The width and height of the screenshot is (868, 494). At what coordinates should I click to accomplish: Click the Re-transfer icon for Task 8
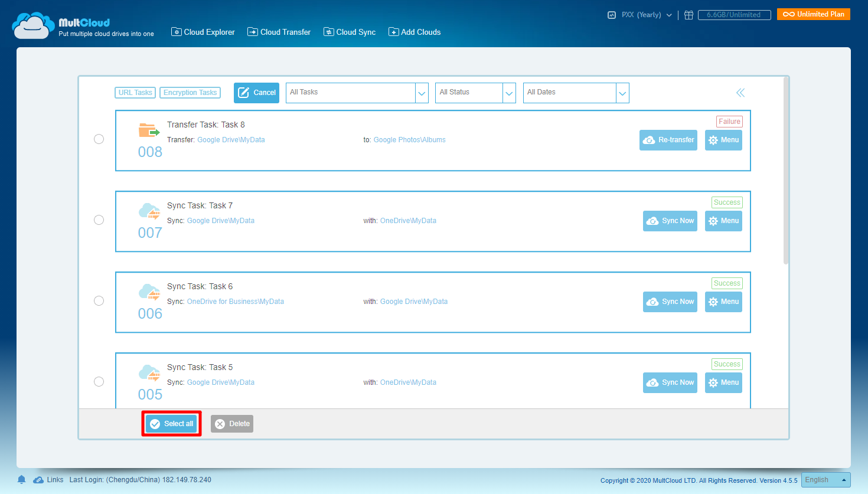coord(668,140)
